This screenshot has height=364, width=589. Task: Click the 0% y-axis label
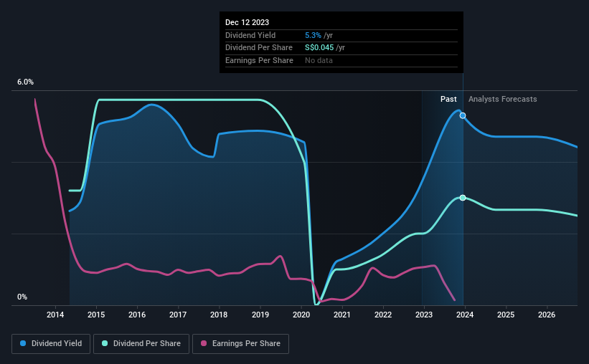tap(22, 297)
